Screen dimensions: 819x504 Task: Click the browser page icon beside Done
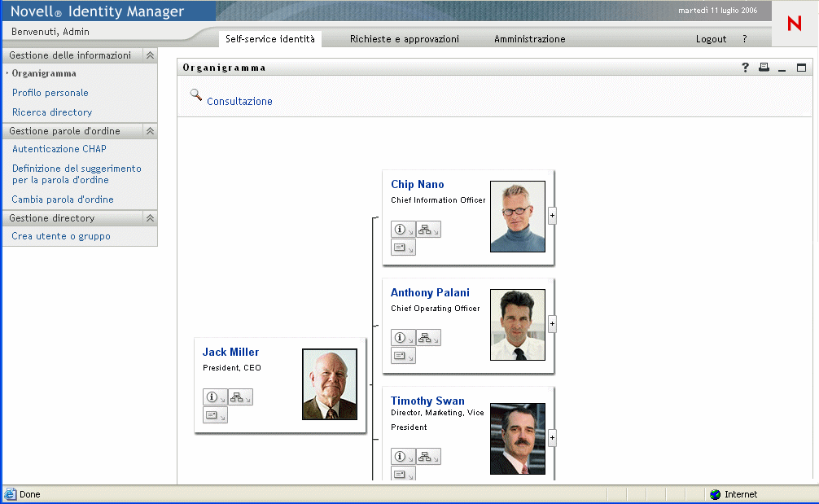[x=10, y=494]
